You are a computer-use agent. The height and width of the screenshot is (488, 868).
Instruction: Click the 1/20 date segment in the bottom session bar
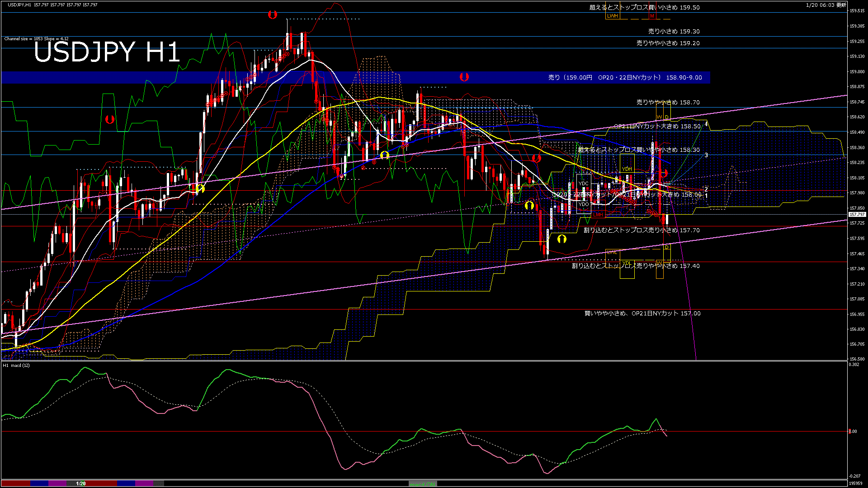(81, 483)
